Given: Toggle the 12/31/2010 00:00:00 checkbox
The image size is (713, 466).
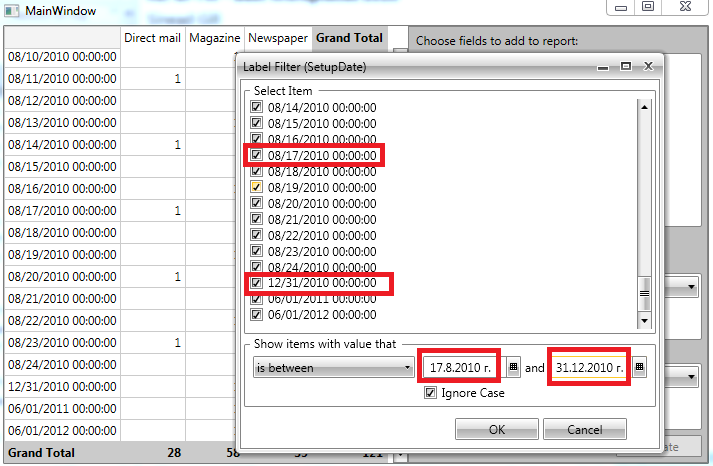Looking at the screenshot, I should [x=256, y=282].
